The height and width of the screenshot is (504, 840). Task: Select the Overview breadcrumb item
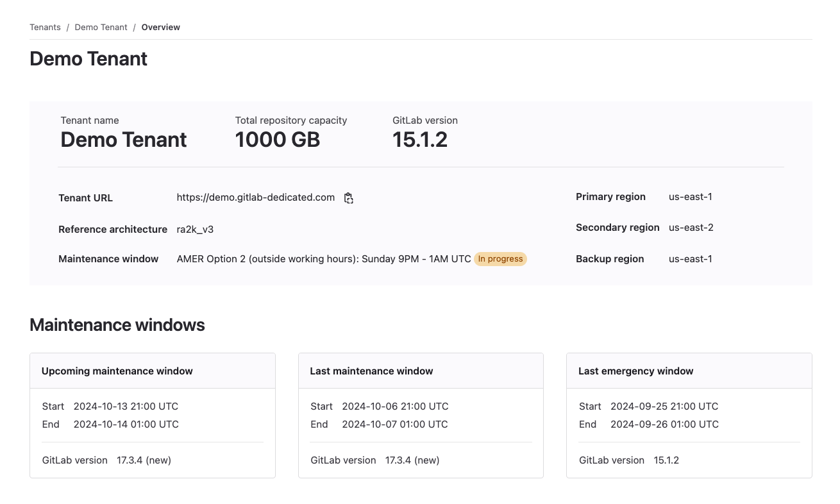160,27
